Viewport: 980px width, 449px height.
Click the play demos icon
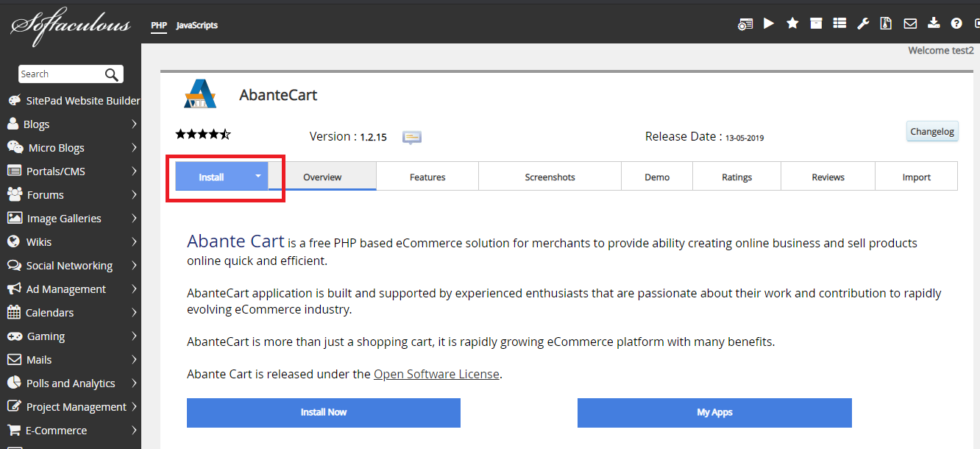[x=769, y=24]
